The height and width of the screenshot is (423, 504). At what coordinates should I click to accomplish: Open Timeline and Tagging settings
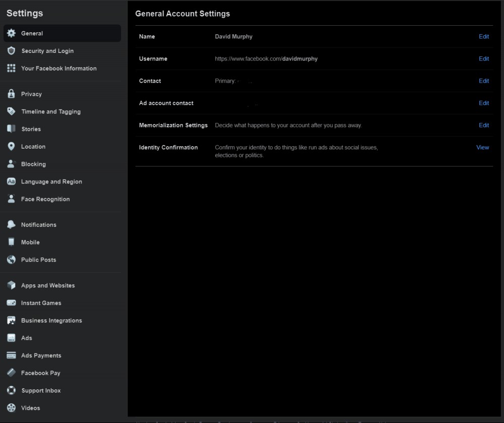pyautogui.click(x=62, y=111)
